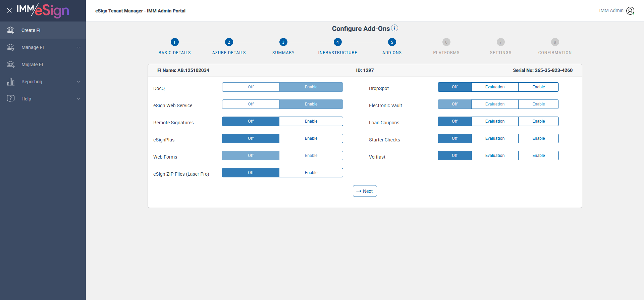Enable the Remote Signatures add-on
Screen dimensions: 644x300
coord(311,121)
